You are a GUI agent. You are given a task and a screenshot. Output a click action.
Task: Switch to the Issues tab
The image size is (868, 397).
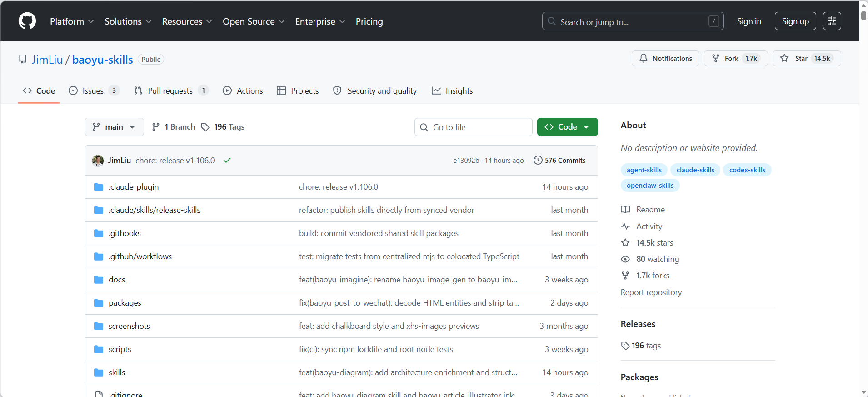[93, 91]
